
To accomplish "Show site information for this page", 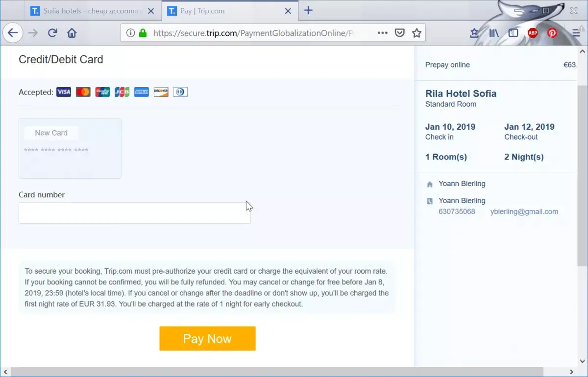I will [130, 33].
